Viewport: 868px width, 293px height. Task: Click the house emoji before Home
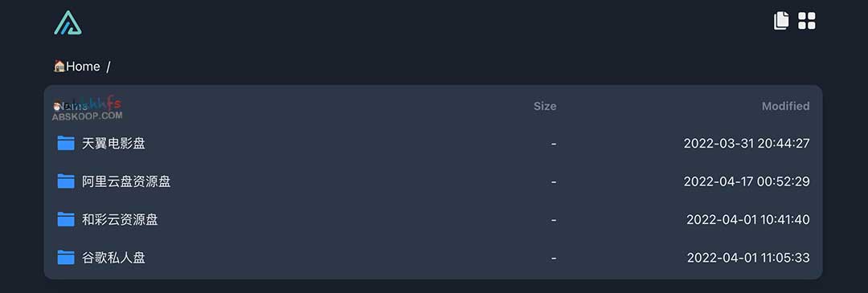point(59,67)
